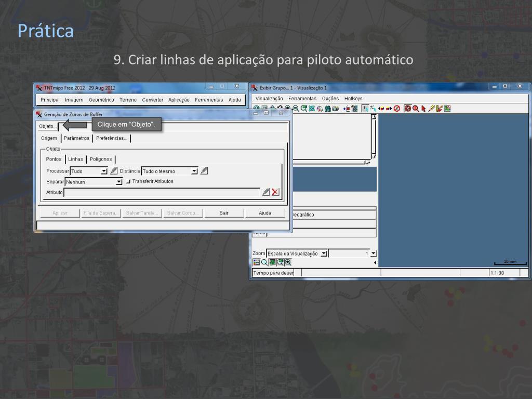Image resolution: width=532 pixels, height=399 pixels.
Task: Select the red arrow pointer tool
Action: tap(423, 109)
